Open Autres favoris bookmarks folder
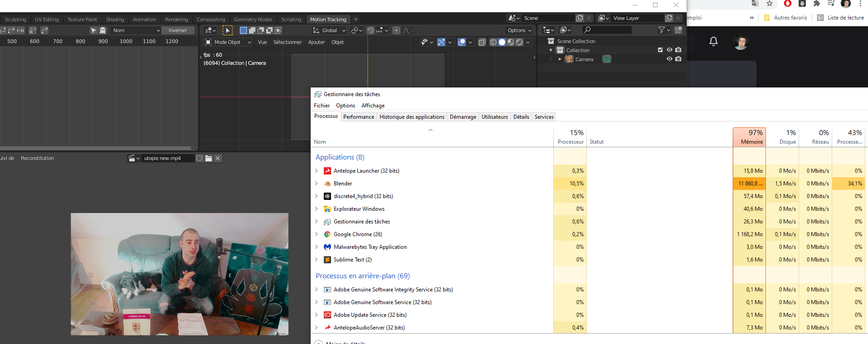 tap(785, 18)
